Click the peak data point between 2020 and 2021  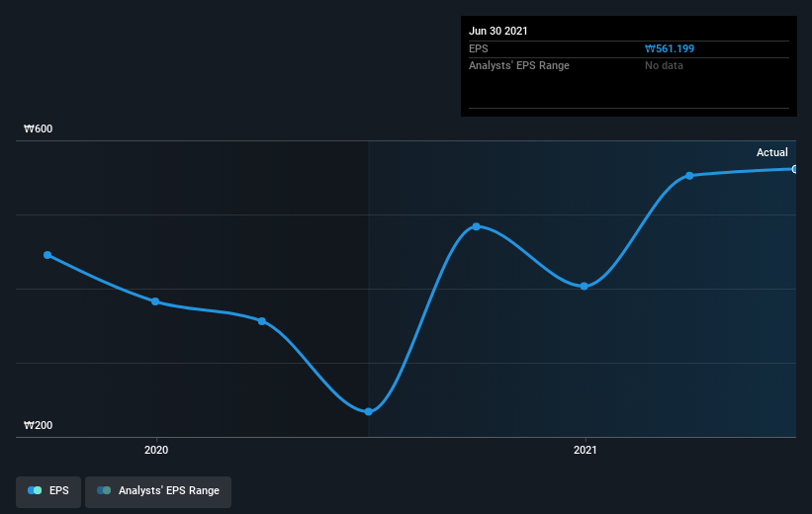click(x=477, y=226)
